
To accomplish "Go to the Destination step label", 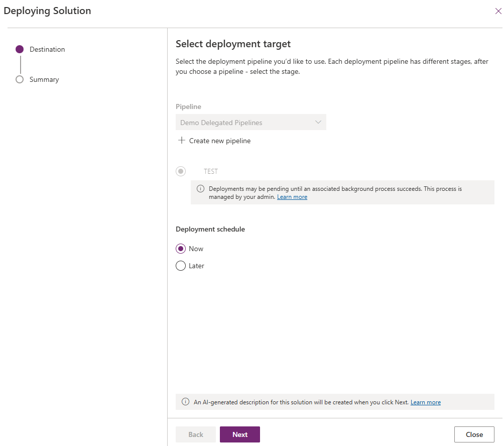I will tap(47, 49).
